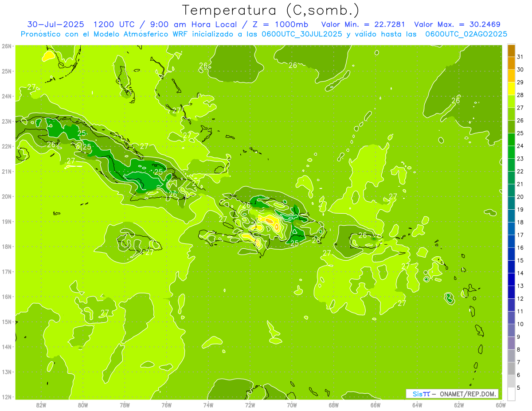Click the WRF model forecast subtitle line

click(264, 34)
